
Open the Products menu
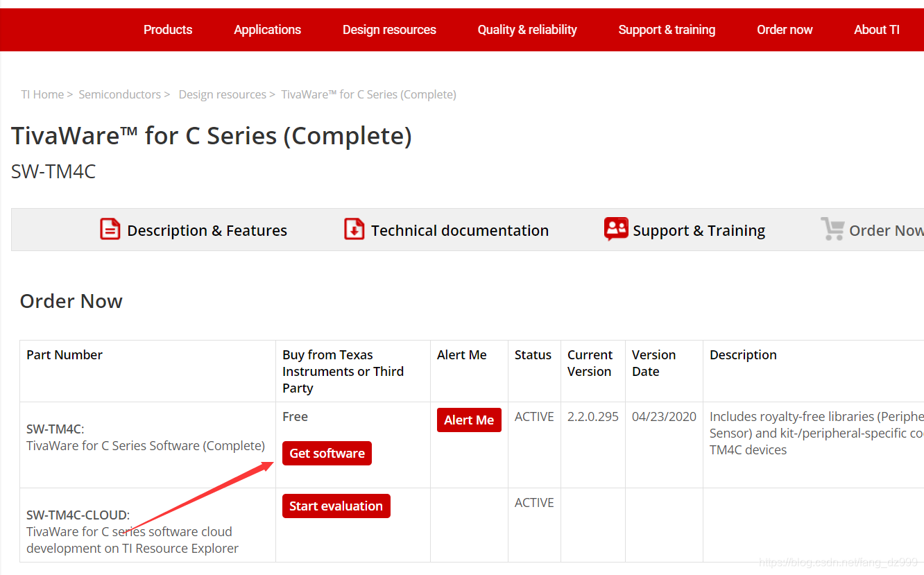pos(168,30)
